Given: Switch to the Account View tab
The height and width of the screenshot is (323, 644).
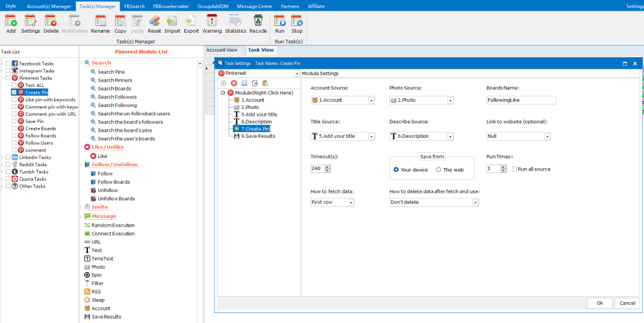Looking at the screenshot, I should point(222,50).
